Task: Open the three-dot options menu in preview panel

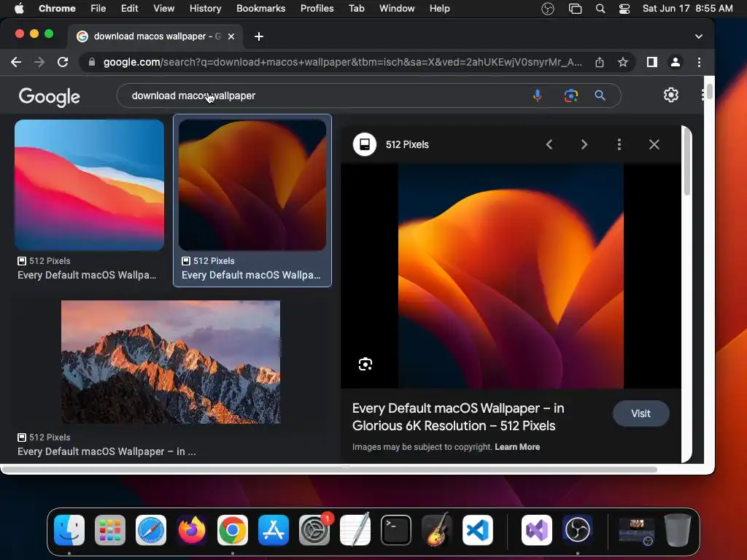Action: (619, 144)
